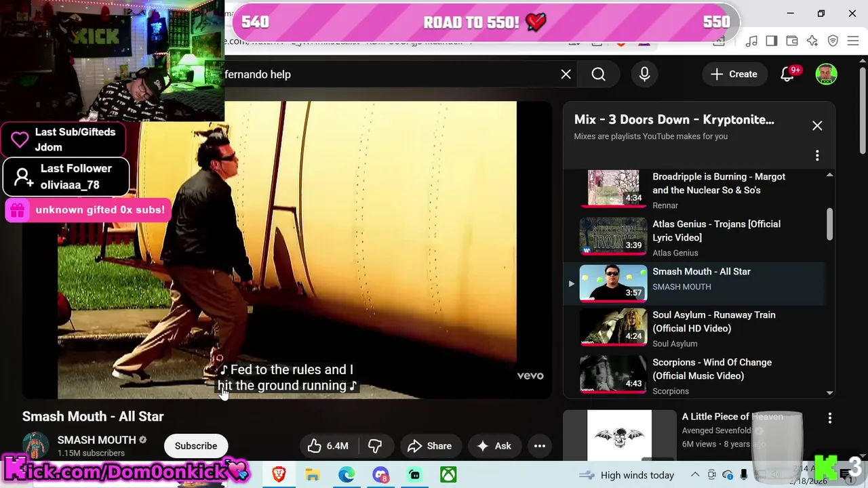Click the magnifier search button
Image resolution: width=868 pixels, height=488 pixels.
[x=598, y=75]
